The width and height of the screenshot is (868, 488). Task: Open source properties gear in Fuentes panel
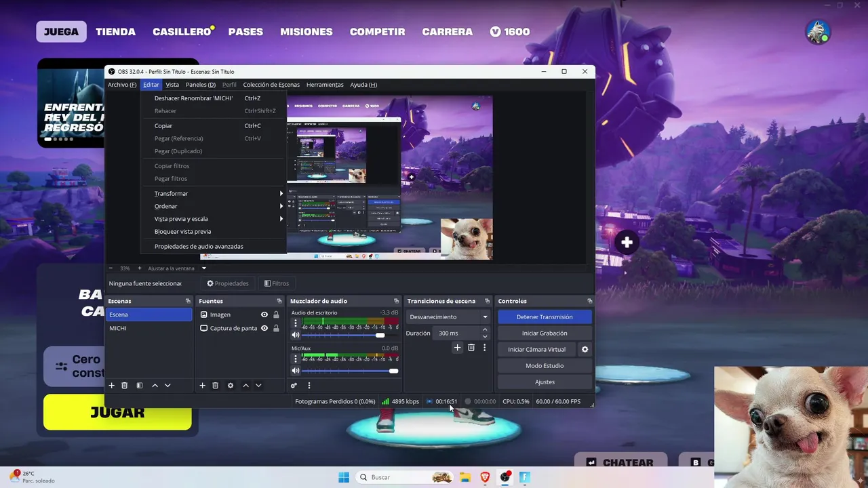(x=231, y=386)
